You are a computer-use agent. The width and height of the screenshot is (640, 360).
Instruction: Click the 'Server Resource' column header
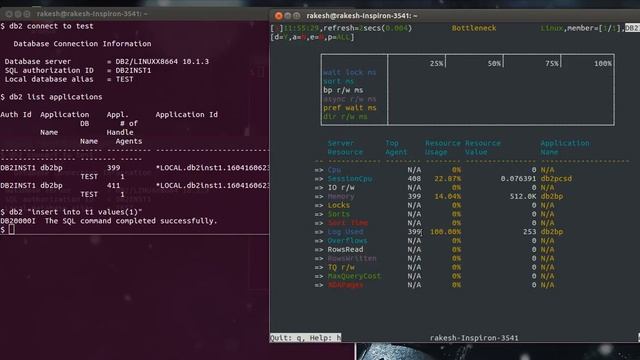click(345, 147)
